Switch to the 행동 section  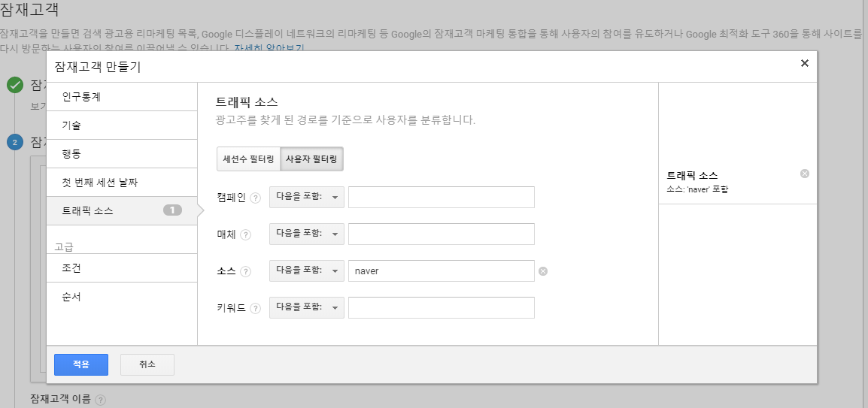[122, 154]
